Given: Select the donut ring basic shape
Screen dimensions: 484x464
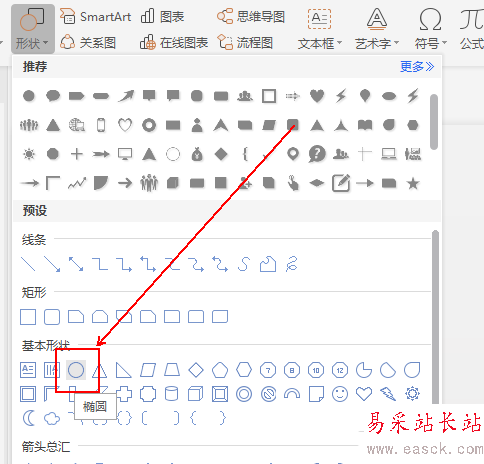Looking at the screenshot, I should pos(244,394).
